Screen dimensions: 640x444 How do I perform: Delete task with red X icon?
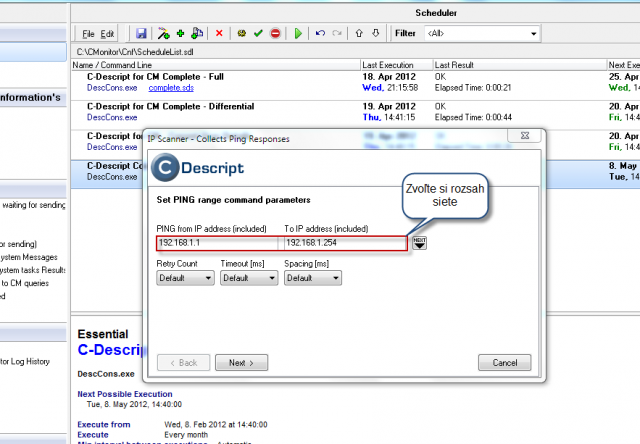pos(219,33)
